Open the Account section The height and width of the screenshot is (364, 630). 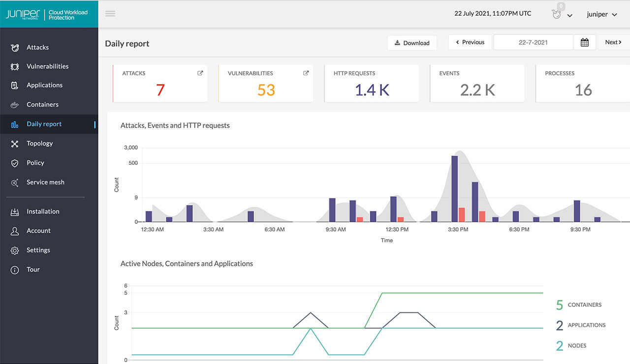[x=15, y=230]
